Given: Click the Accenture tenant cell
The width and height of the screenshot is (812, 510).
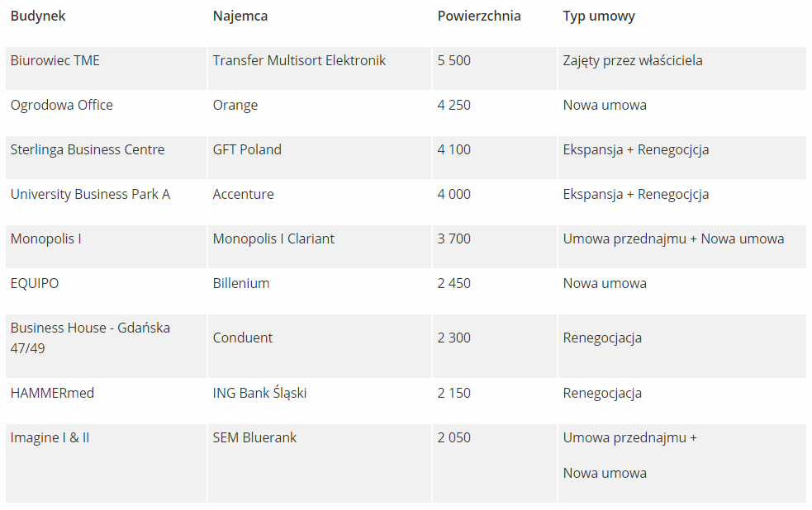Looking at the screenshot, I should pos(243,194).
